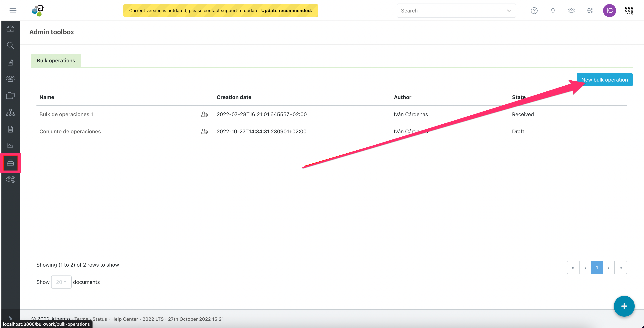Go to the next page in pagination
The height and width of the screenshot is (328, 644).
(x=608, y=268)
